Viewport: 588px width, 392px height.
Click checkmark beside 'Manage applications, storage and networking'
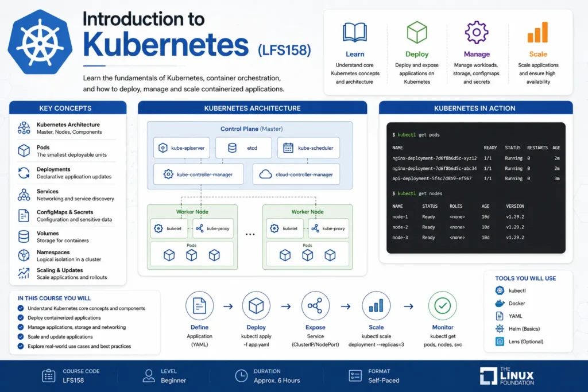click(21, 327)
